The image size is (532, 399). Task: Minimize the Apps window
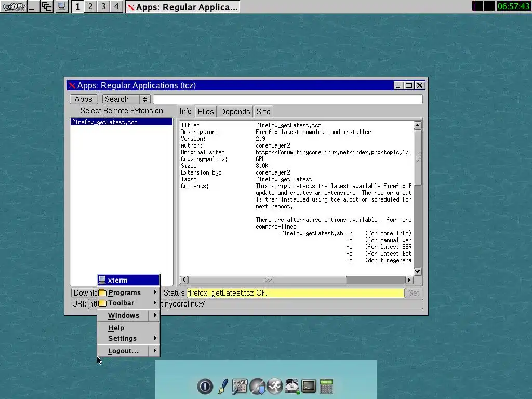click(x=398, y=86)
